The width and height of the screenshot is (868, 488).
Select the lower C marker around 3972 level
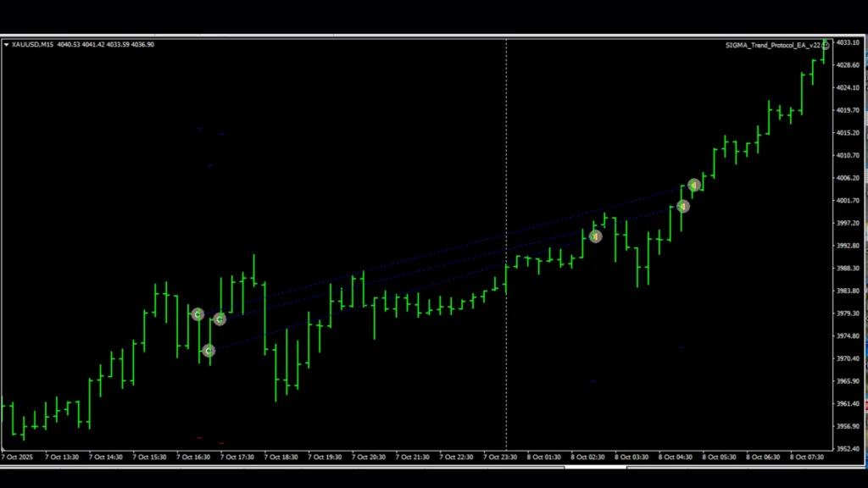click(x=208, y=350)
